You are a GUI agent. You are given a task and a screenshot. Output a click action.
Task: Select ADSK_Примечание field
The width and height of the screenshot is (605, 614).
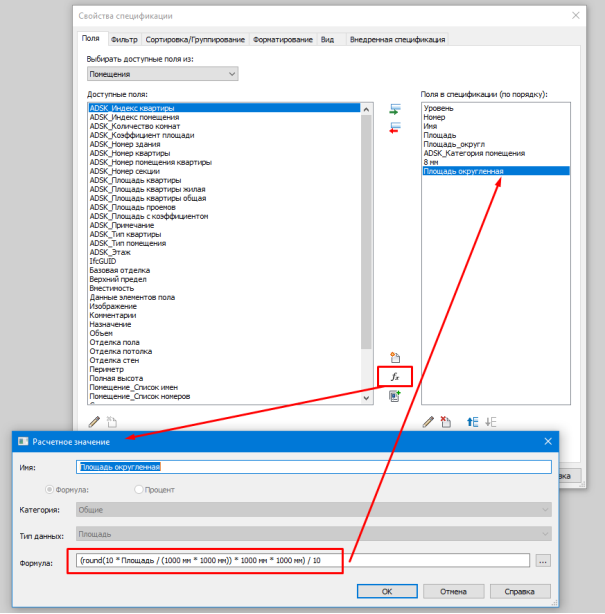[224, 225]
